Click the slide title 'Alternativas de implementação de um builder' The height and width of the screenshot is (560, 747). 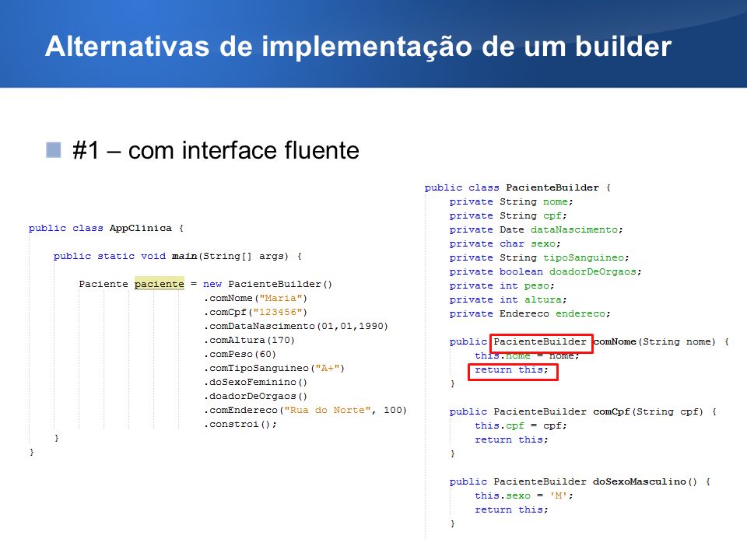pyautogui.click(x=358, y=47)
